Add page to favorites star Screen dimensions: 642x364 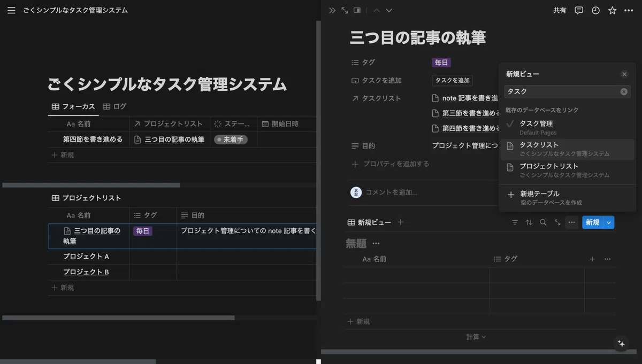click(x=612, y=10)
